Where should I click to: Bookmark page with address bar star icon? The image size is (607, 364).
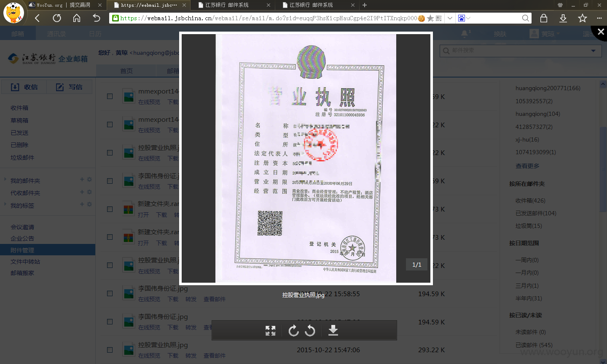430,18
